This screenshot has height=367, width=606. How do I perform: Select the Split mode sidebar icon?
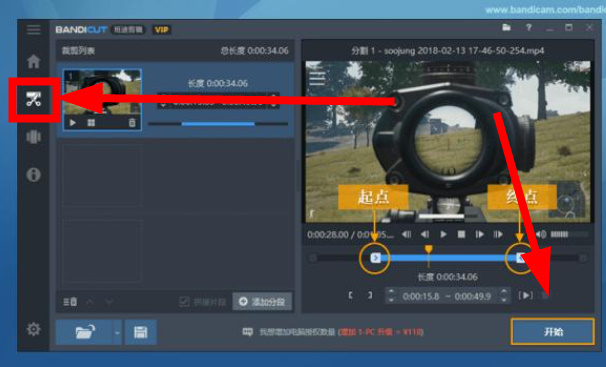33,137
